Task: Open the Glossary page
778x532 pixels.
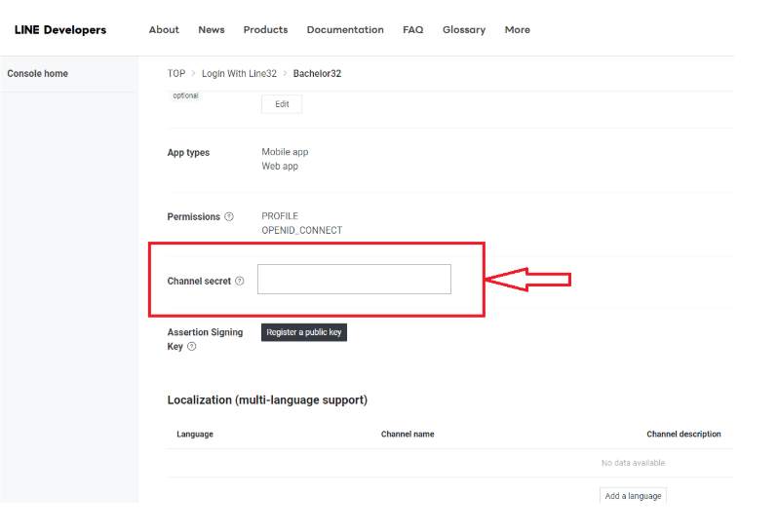Action: [x=464, y=30]
